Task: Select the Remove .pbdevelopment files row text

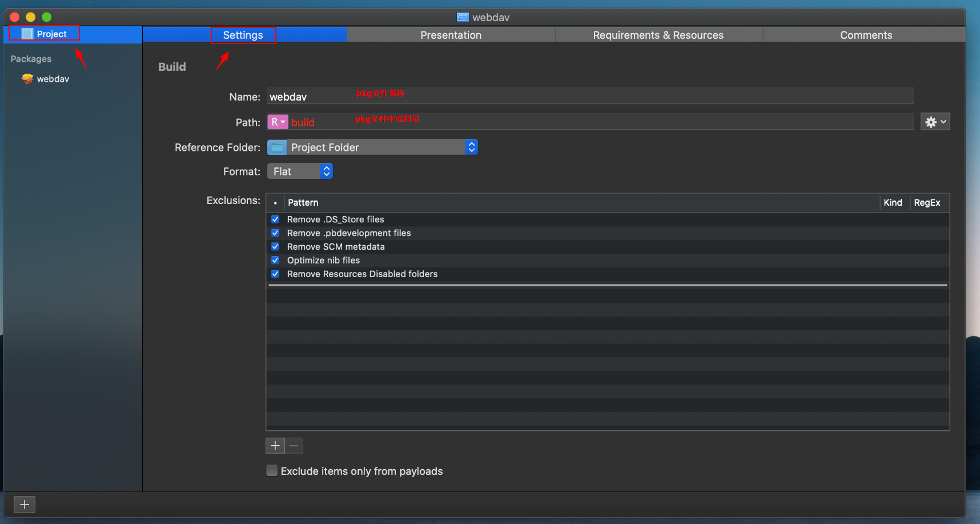Action: 349,233
